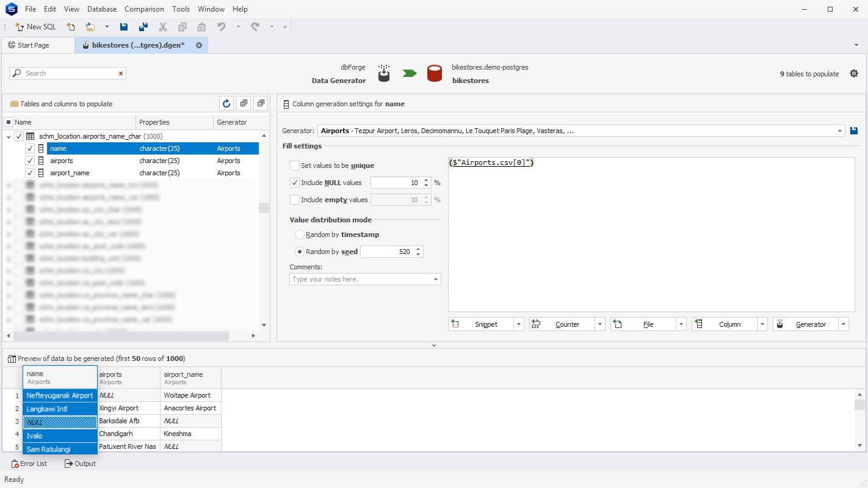The height and width of the screenshot is (488, 868).
Task: Click the document tabs overflow dropdown arrow
Action: [x=856, y=45]
